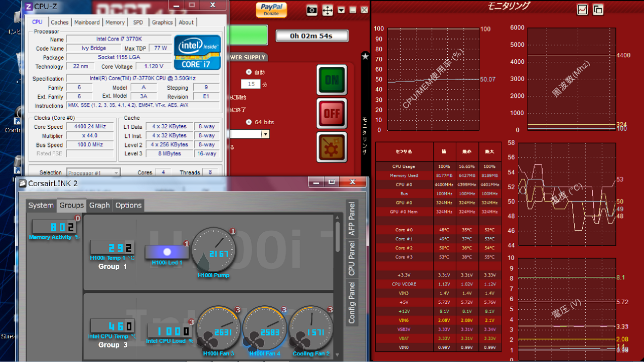644x362 pixels.
Task: Click the CPU/MEM usage graph in monitoring
Action: tap(434, 80)
